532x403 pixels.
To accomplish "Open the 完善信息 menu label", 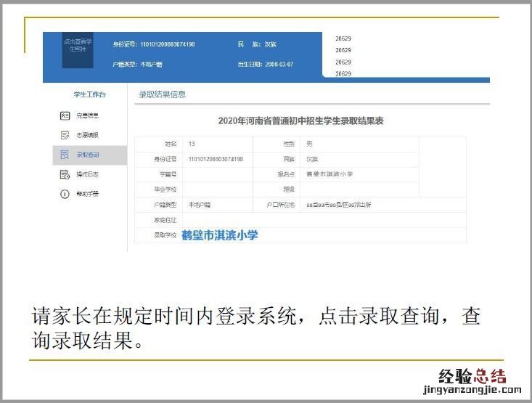I will tap(87, 115).
